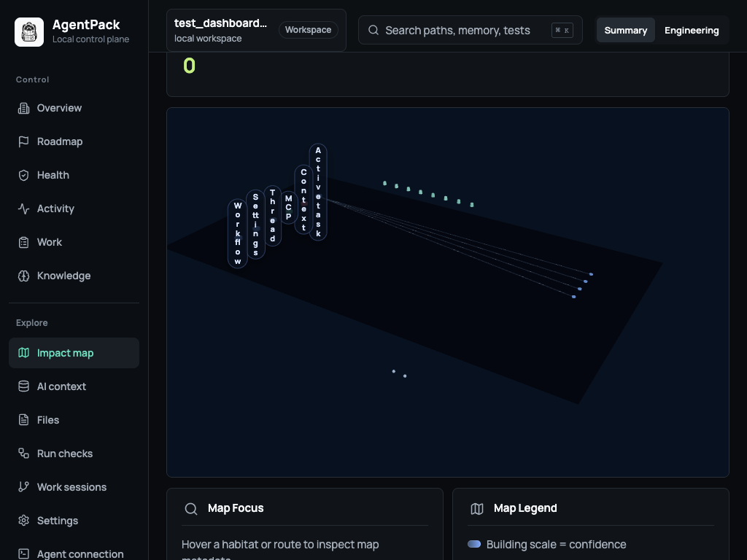Click the Roadmap flag icon
This screenshot has width=747, height=560.
click(23, 142)
